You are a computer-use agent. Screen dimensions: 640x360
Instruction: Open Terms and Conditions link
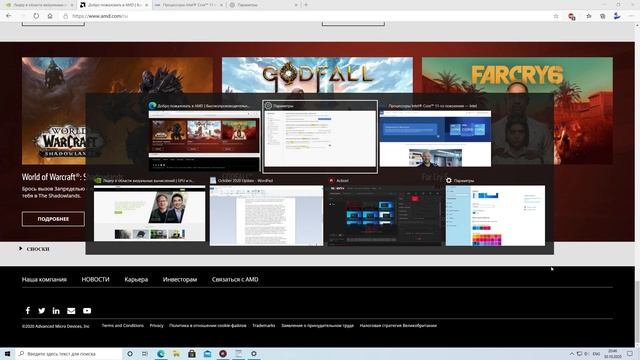tap(122, 325)
